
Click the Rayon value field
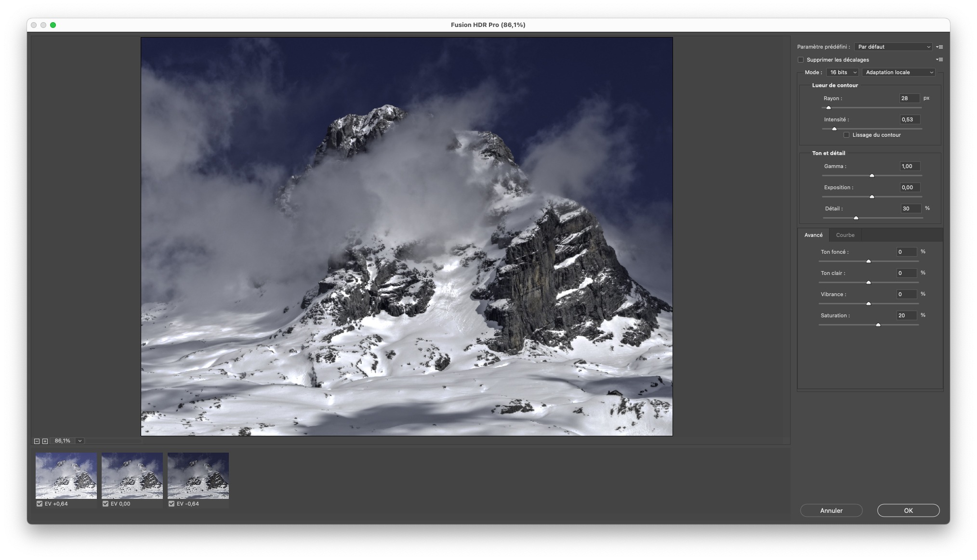[910, 98]
